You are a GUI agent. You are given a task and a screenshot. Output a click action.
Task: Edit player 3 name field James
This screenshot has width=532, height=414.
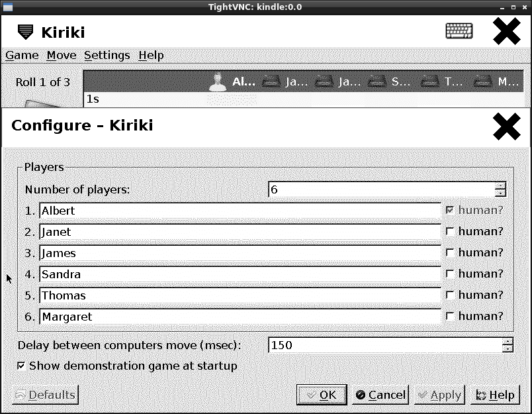[240, 253]
